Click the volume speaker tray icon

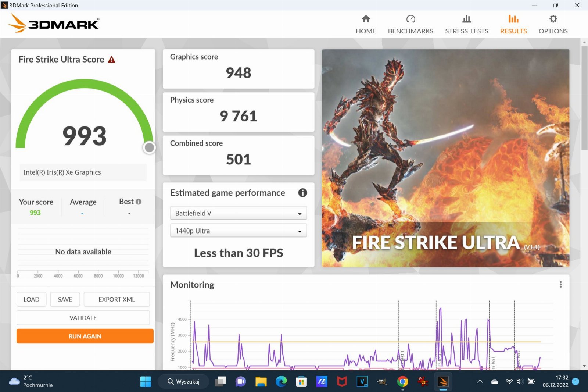pos(520,381)
